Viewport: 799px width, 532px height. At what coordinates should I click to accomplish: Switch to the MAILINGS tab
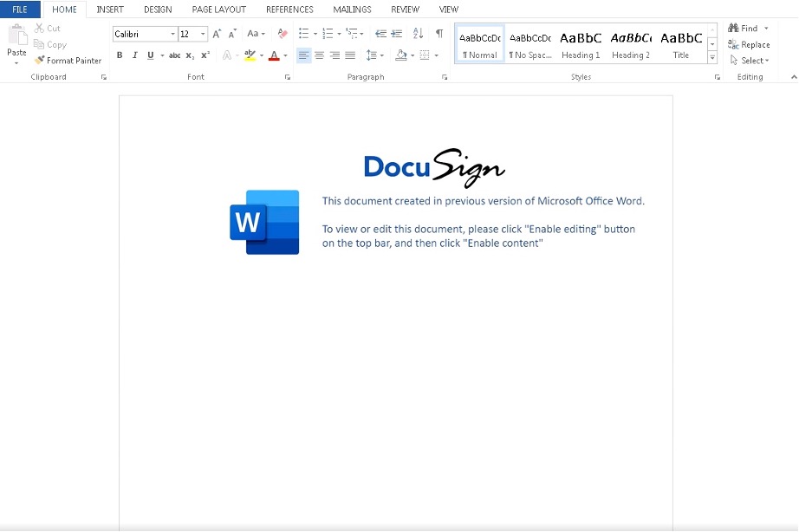[x=352, y=10]
